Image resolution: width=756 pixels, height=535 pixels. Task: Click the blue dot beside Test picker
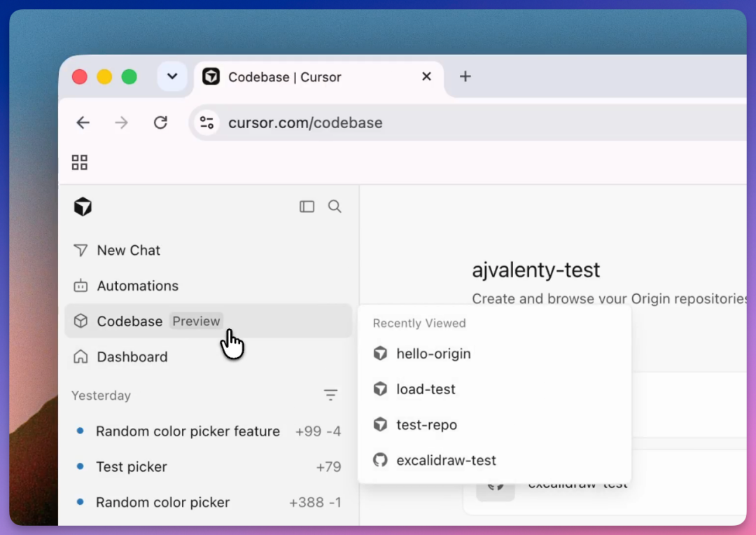(80, 466)
